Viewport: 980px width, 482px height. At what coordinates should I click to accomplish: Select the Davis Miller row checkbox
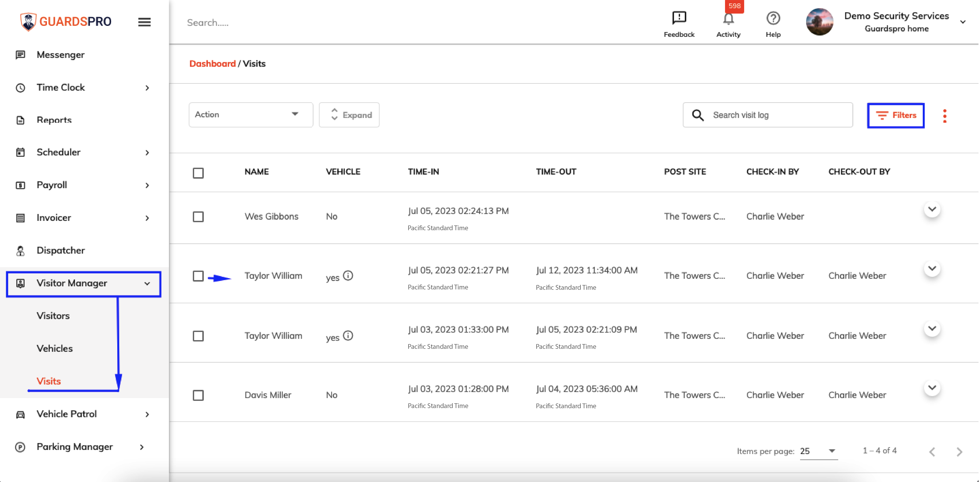[198, 395]
